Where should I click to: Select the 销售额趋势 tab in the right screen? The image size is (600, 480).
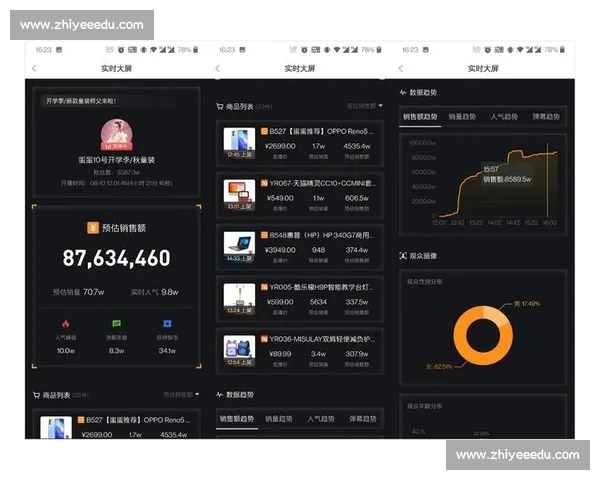422,117
